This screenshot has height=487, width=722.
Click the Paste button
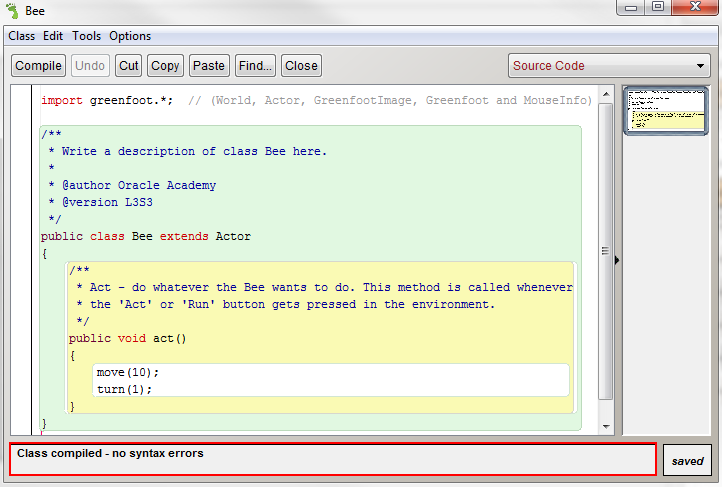tap(209, 66)
